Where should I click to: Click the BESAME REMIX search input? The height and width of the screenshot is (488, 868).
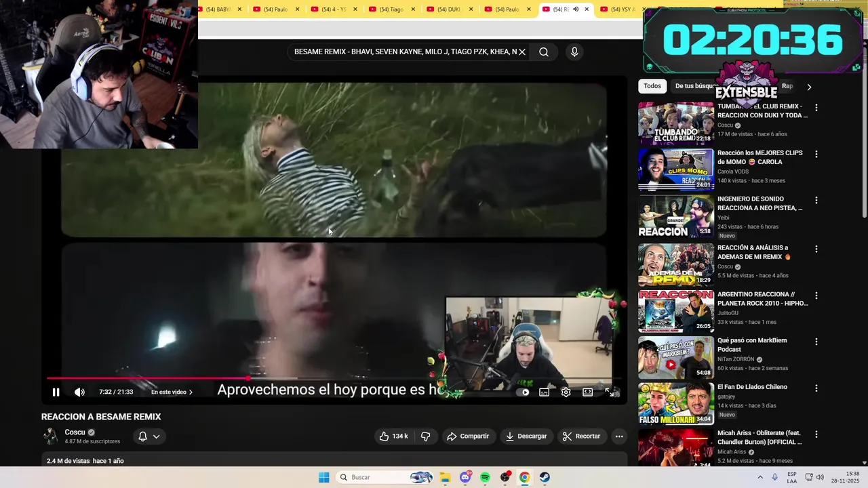pos(405,52)
